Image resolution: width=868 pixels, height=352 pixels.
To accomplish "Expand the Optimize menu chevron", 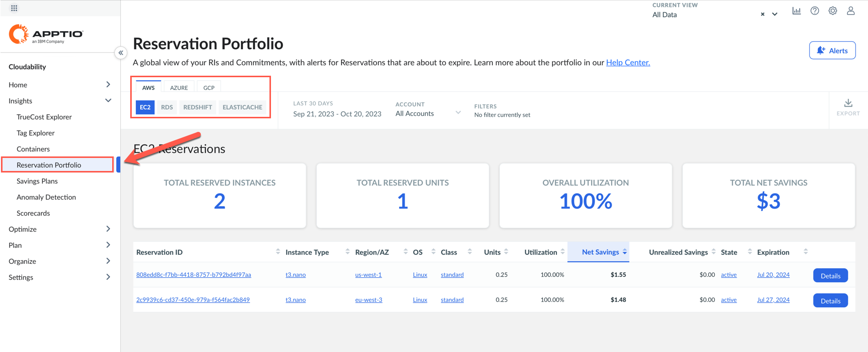I will click(108, 229).
